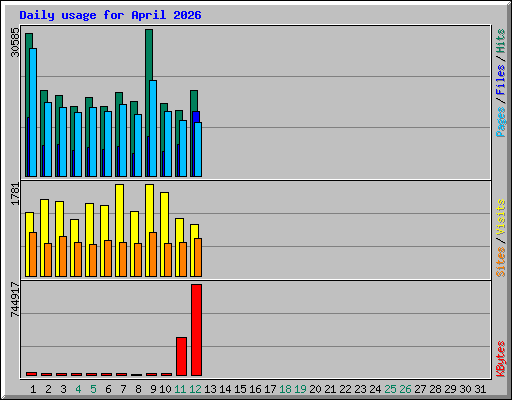Click day 24 on the x-axis
512x400 pixels.
pos(375,389)
